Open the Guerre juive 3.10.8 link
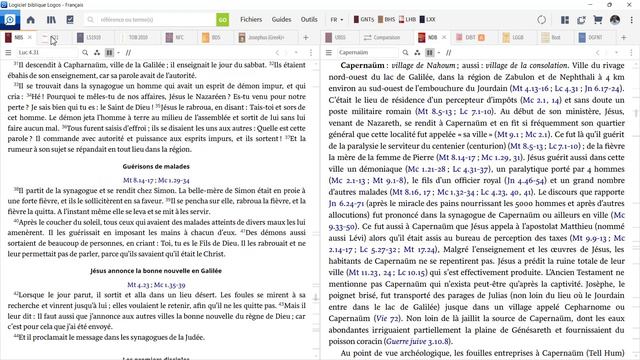The image size is (640, 360). [418, 341]
